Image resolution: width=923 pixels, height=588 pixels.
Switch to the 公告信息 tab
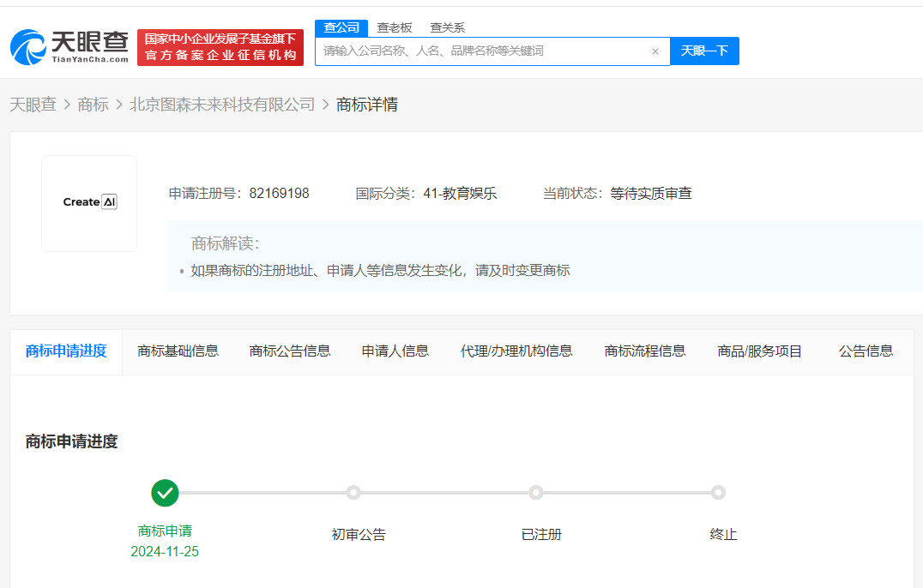[866, 351]
